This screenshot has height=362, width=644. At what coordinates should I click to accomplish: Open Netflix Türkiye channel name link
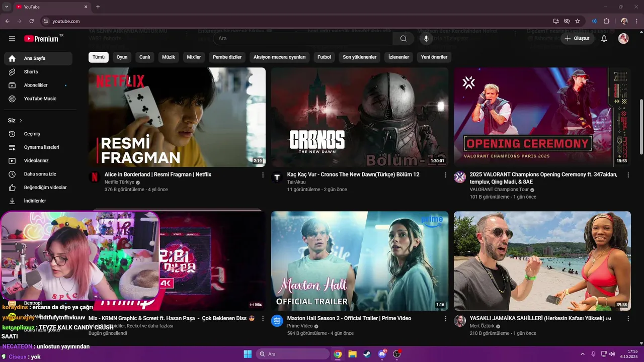119,182
